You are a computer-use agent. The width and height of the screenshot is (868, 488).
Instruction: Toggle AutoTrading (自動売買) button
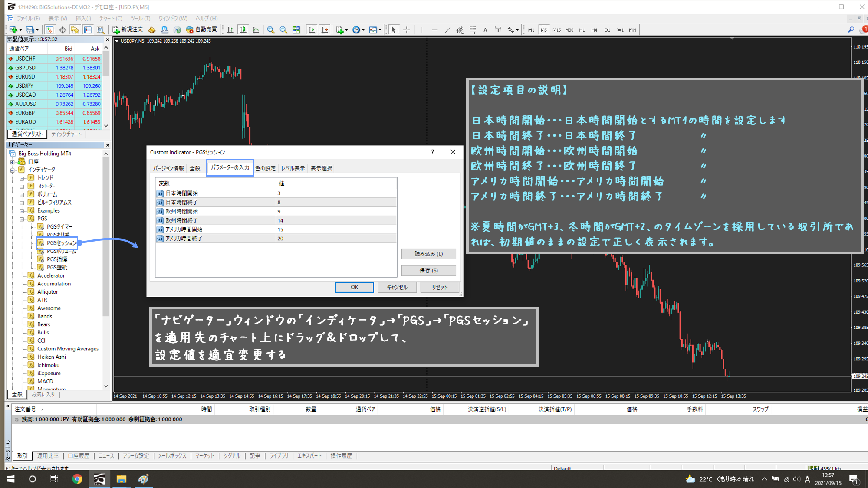pyautogui.click(x=201, y=29)
